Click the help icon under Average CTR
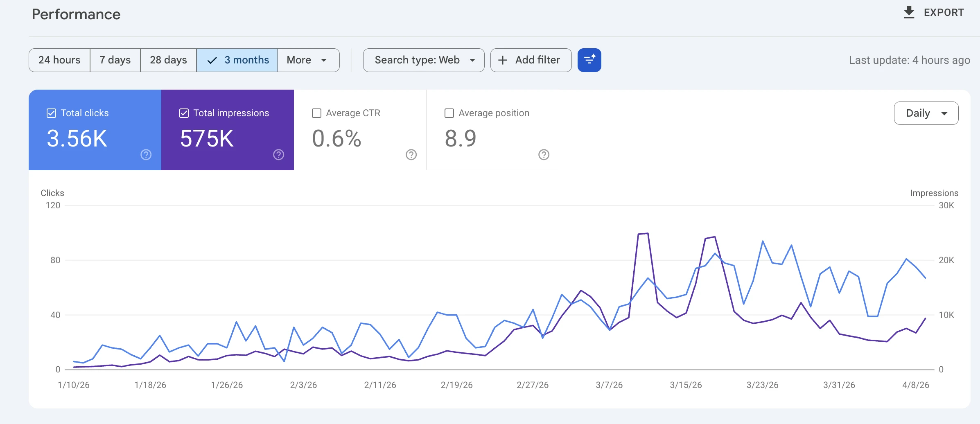Screen dimensions: 980x424 (411, 155)
